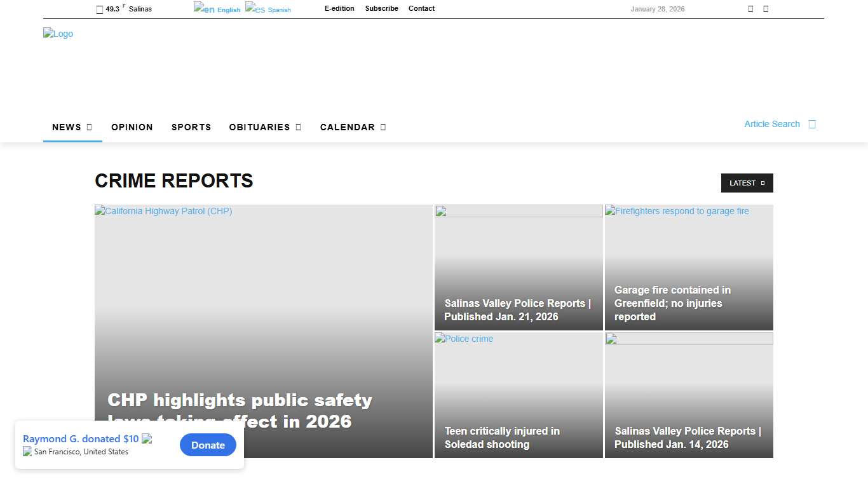Switch language via the English flag
Image resolution: width=868 pixels, height=488 pixels.
pyautogui.click(x=205, y=9)
